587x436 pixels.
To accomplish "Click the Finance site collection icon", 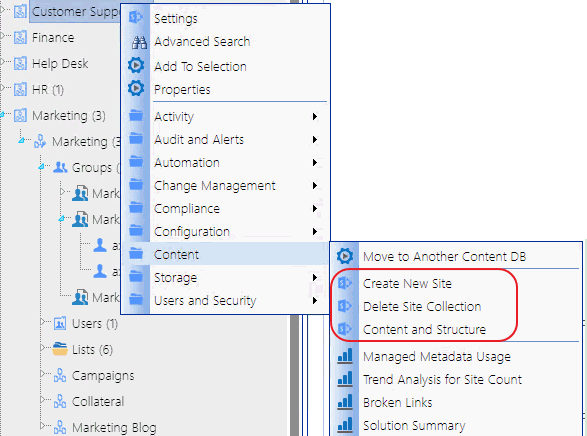I will (20, 37).
